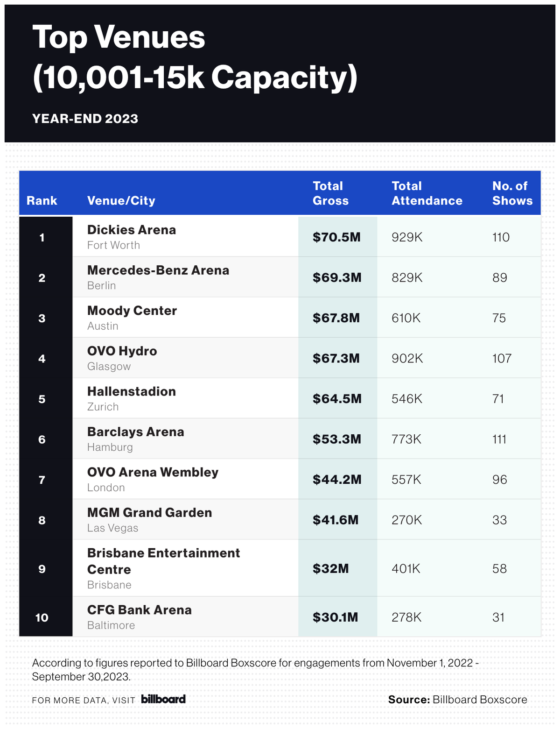Click the Venue/City column header

tap(121, 201)
